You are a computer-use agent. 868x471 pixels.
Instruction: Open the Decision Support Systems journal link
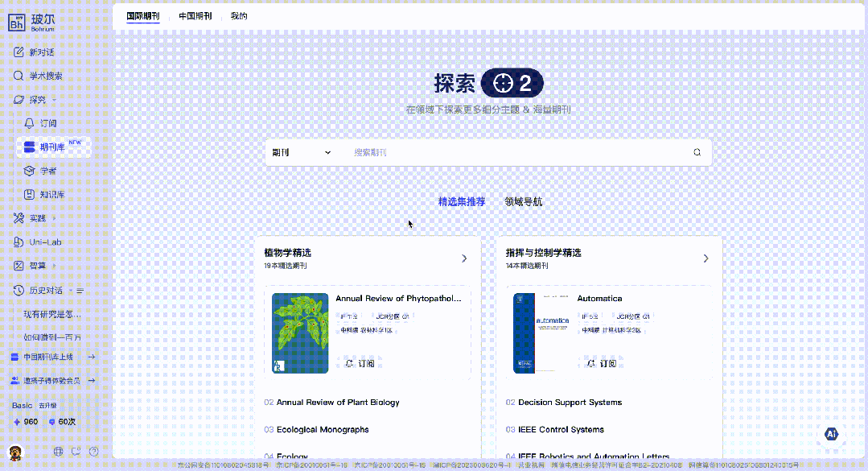pos(570,403)
